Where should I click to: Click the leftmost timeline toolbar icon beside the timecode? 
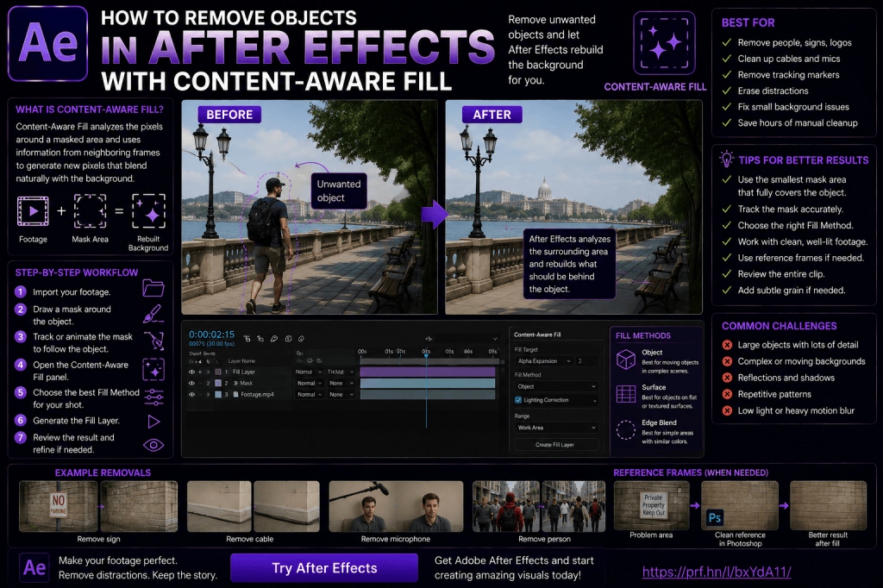[247, 339]
